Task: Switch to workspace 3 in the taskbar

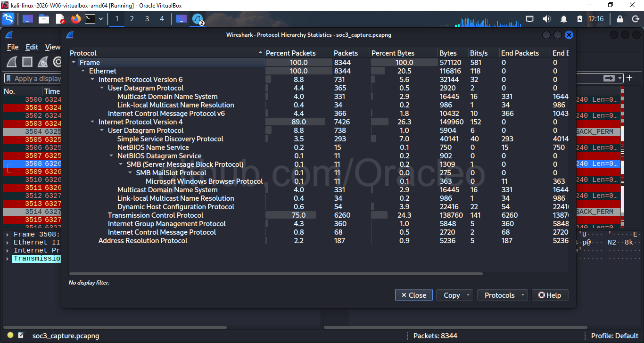Action: [x=147, y=19]
